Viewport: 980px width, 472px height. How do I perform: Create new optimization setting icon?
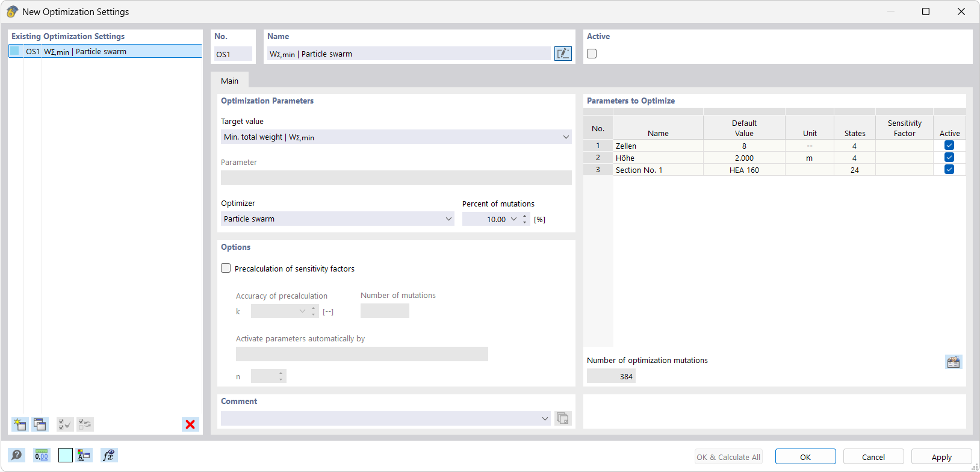click(20, 424)
